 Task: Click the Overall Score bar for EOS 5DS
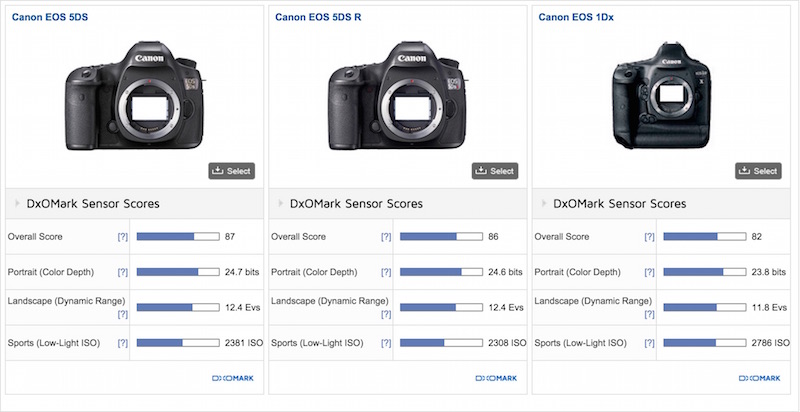(x=178, y=237)
